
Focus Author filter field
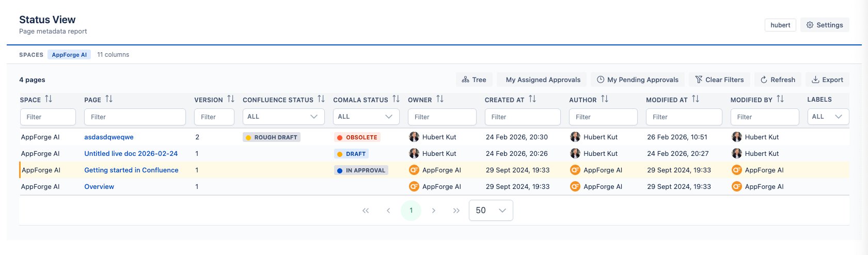point(603,117)
